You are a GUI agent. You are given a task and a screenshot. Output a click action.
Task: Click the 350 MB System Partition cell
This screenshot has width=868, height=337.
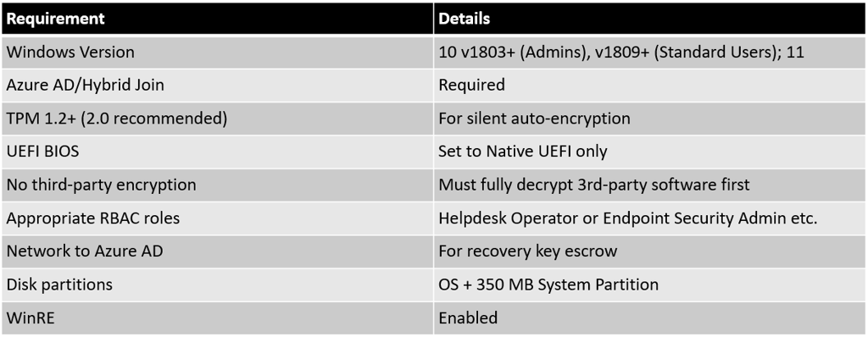tap(649, 285)
